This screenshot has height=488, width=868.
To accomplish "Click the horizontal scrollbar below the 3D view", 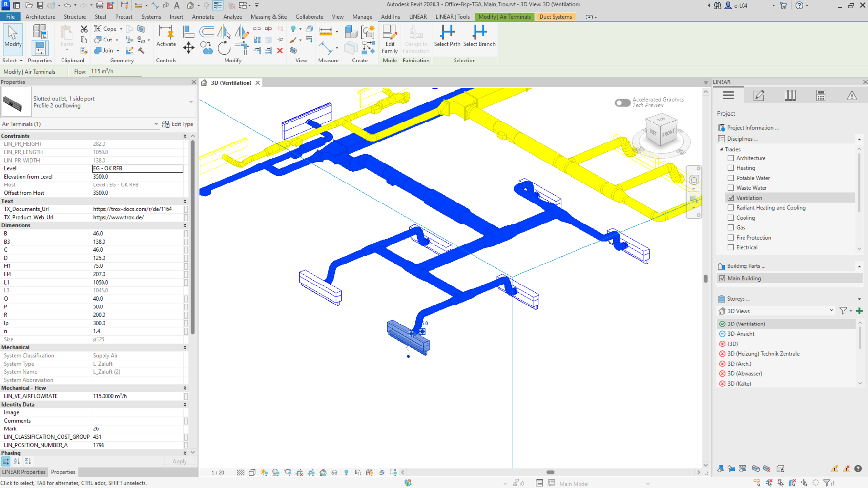I will (550, 472).
